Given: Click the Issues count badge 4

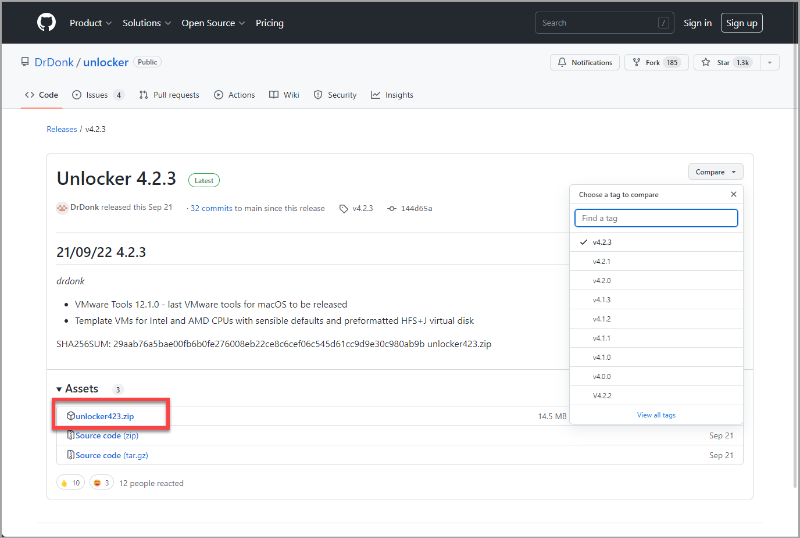Looking at the screenshot, I should pos(118,95).
